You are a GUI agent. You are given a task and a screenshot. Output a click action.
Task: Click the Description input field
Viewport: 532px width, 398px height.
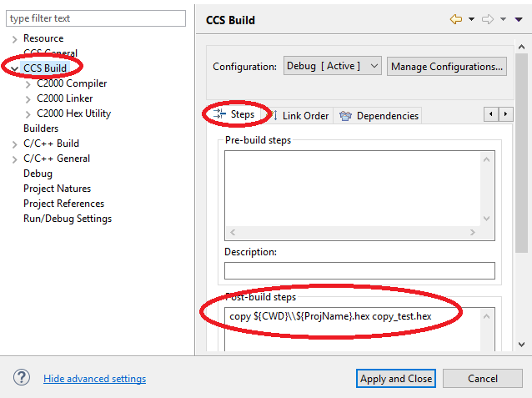click(x=359, y=270)
